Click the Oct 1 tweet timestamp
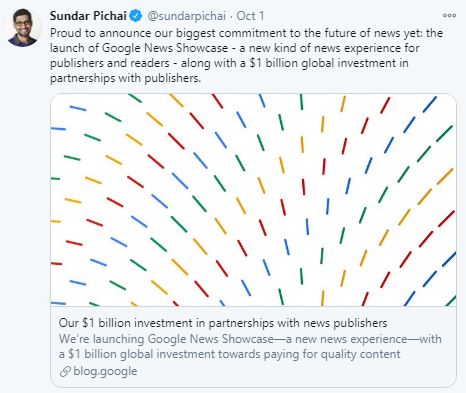 pos(250,16)
